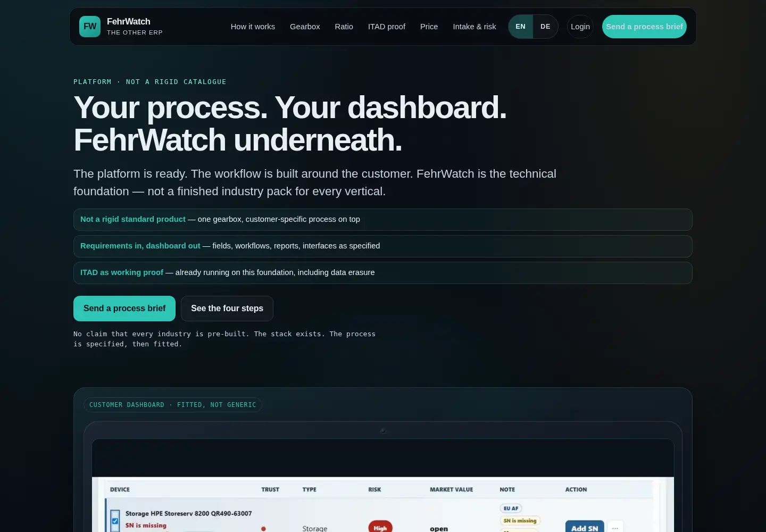Click the ACTION column header
The image size is (766, 532).
[x=576, y=489]
